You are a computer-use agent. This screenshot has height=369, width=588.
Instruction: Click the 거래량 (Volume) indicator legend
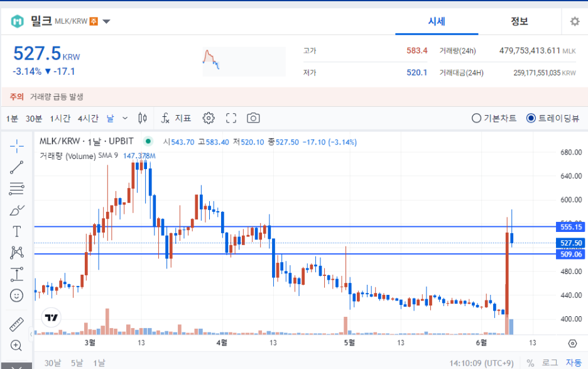pyautogui.click(x=68, y=156)
